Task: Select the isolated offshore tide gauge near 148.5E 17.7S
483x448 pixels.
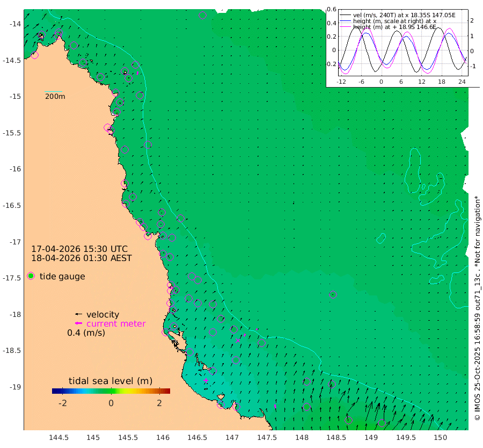Action: 333,294
